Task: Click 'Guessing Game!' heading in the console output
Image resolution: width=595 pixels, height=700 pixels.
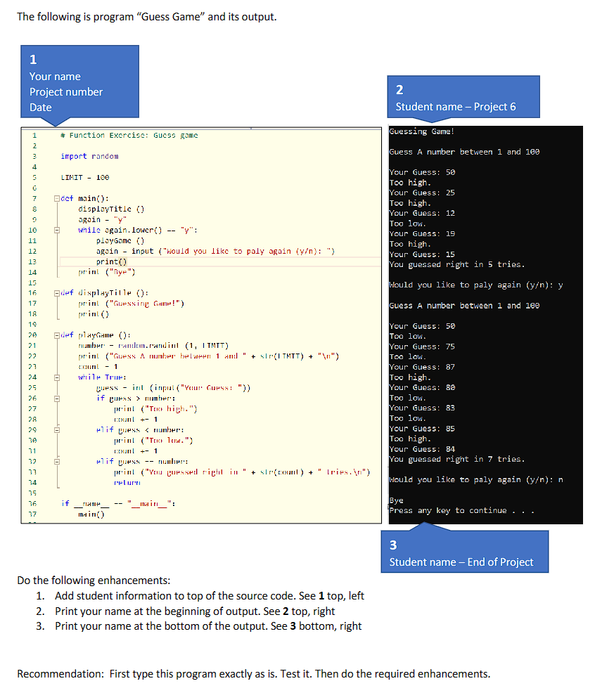Action: point(422,131)
